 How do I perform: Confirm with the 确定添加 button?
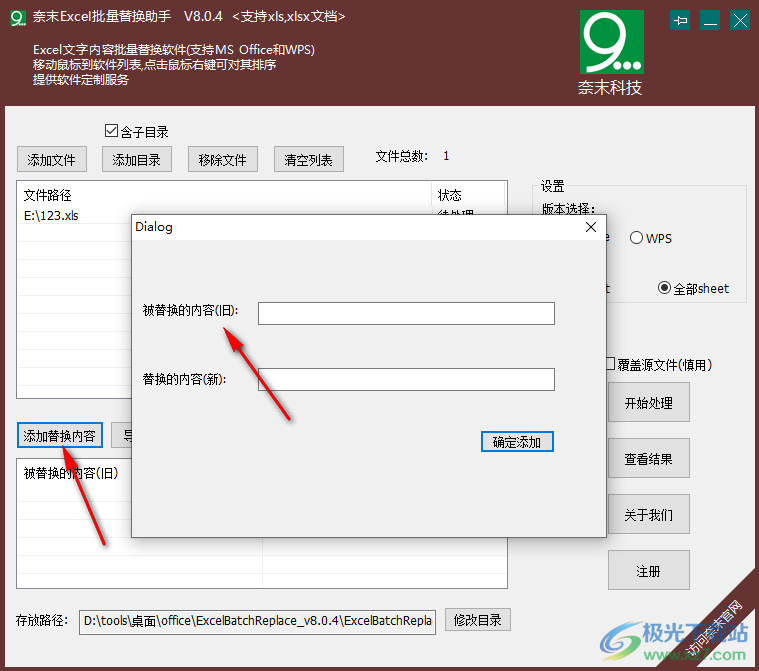(x=517, y=442)
